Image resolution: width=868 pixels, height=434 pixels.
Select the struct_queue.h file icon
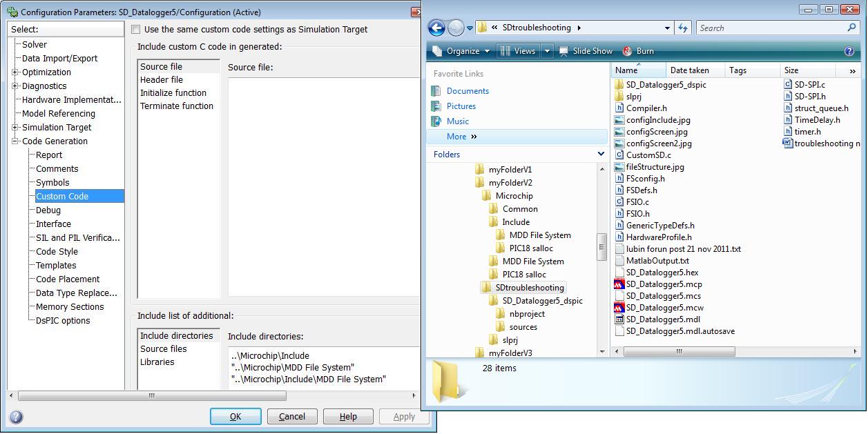(x=788, y=108)
